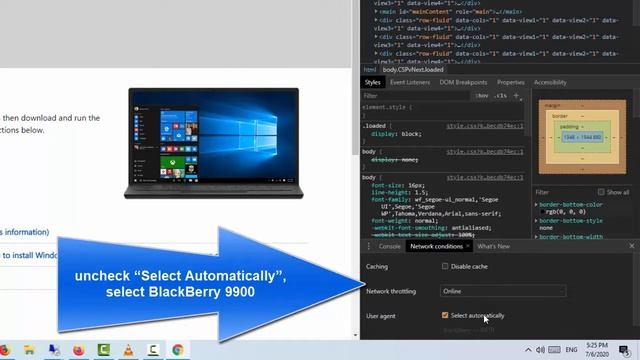Close the Network conditions tab
The height and width of the screenshot is (360, 640).
468,246
